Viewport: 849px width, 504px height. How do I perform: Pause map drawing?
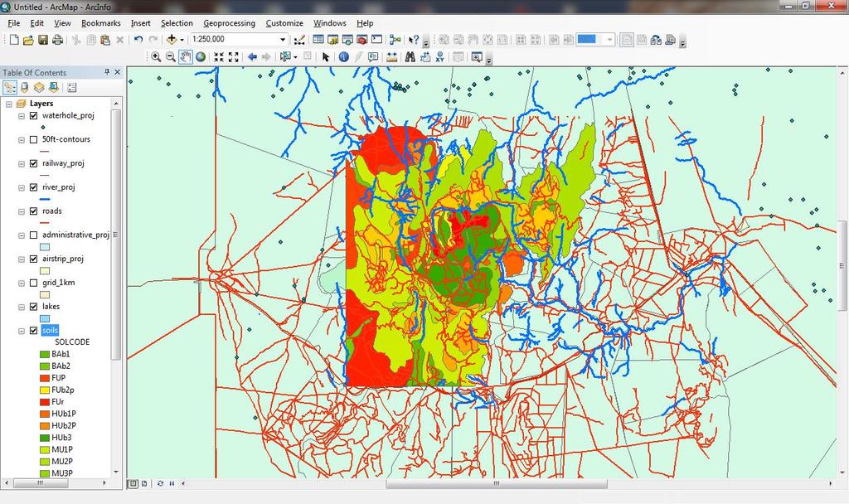[x=172, y=483]
